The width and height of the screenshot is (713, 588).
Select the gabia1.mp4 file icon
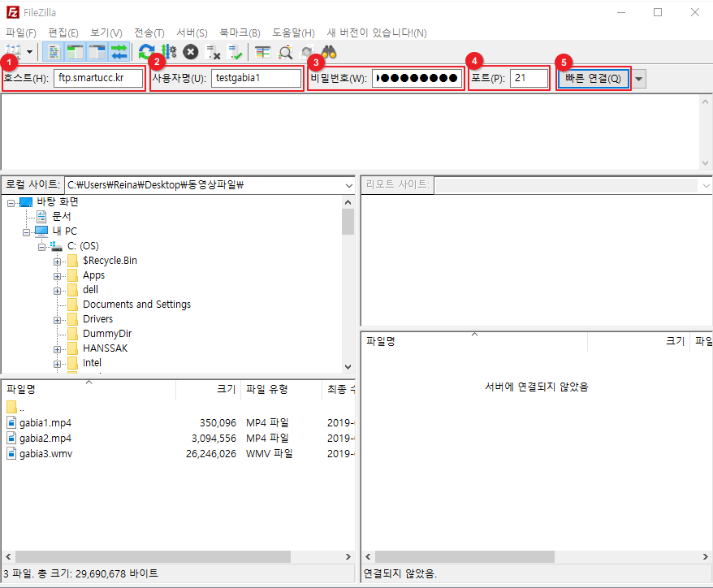pyautogui.click(x=12, y=422)
